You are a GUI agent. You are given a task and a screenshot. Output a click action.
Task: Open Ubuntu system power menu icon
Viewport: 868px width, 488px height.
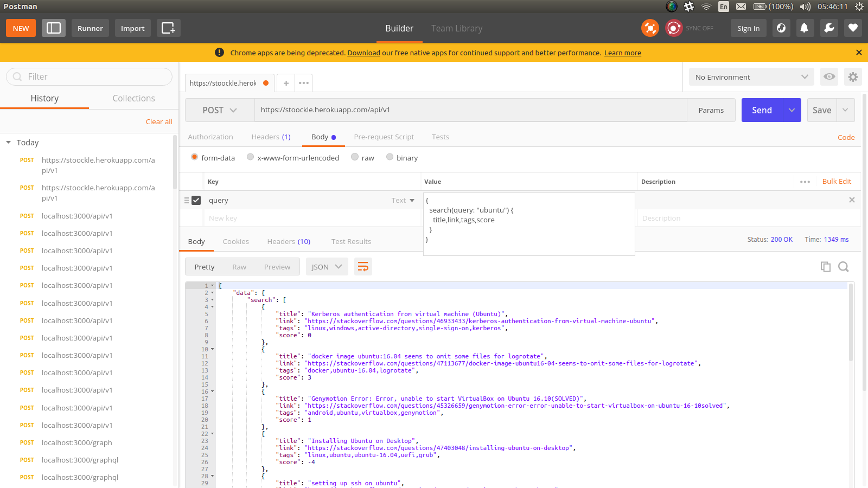[859, 7]
